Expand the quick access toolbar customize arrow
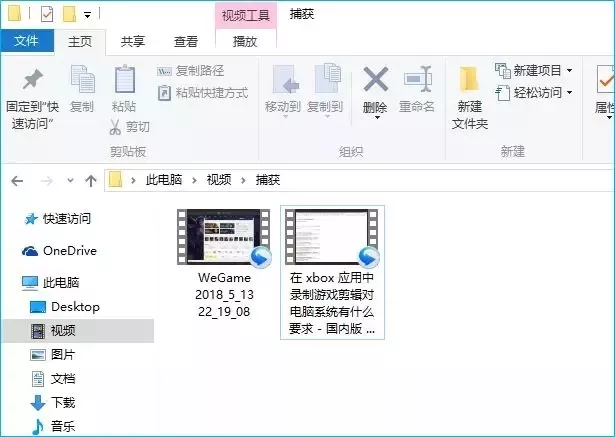The width and height of the screenshot is (615, 437). (x=89, y=15)
